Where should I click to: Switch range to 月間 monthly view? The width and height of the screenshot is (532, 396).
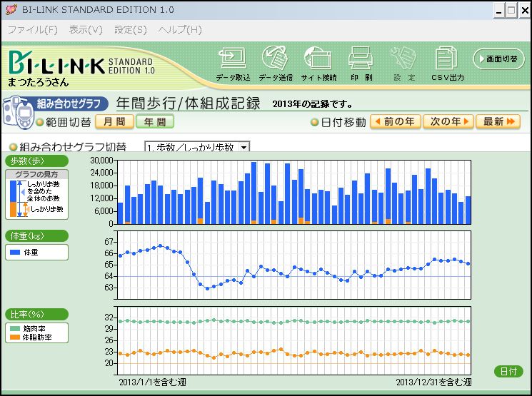[x=114, y=122]
